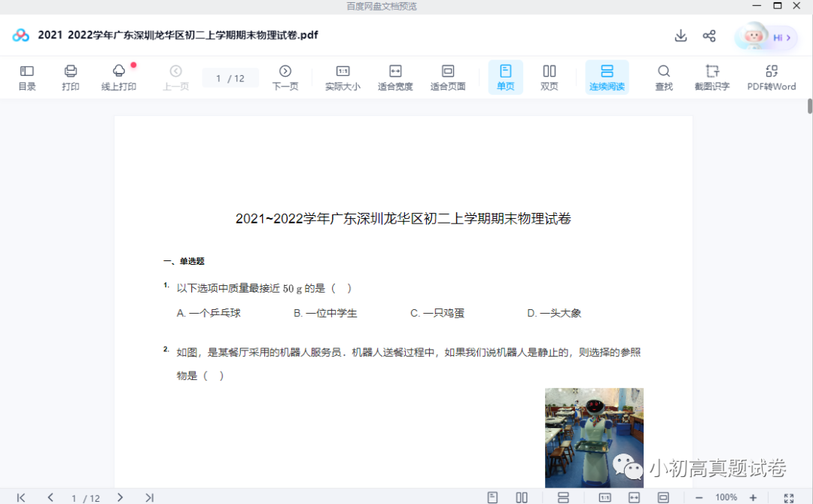Click fit width icon in bottom bar

pos(634,498)
